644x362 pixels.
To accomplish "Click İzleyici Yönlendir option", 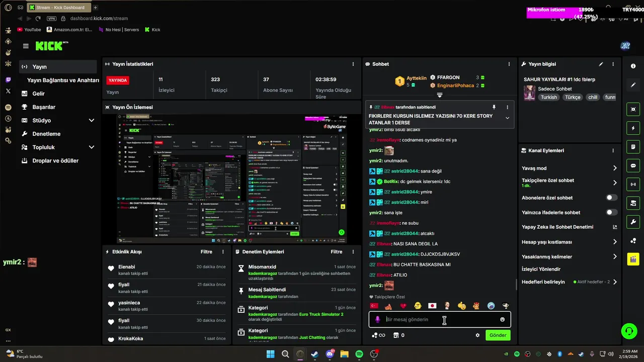I will 541,269.
